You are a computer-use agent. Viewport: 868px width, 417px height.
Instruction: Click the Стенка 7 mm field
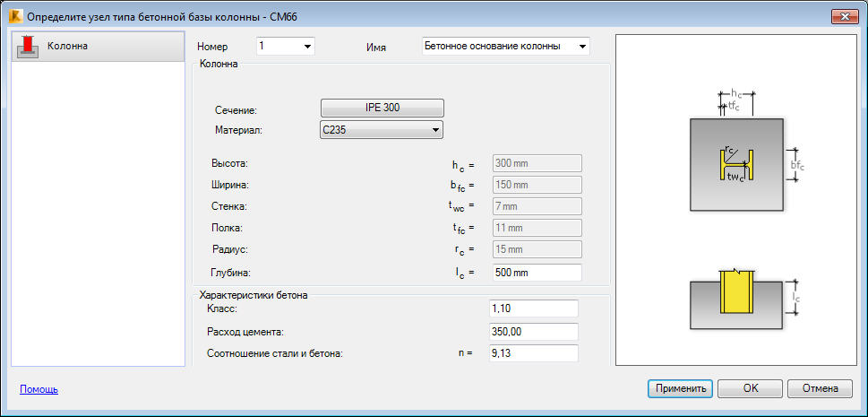pos(537,206)
